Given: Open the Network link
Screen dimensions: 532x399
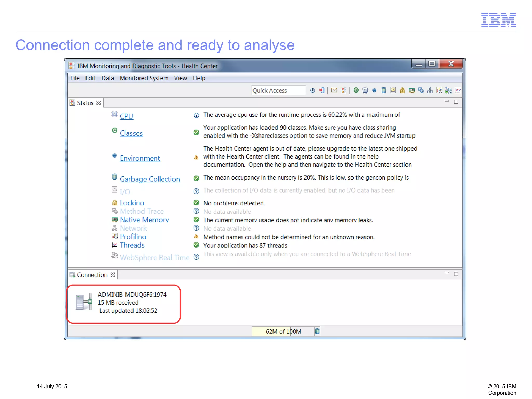Looking at the screenshot, I should coord(134,228).
